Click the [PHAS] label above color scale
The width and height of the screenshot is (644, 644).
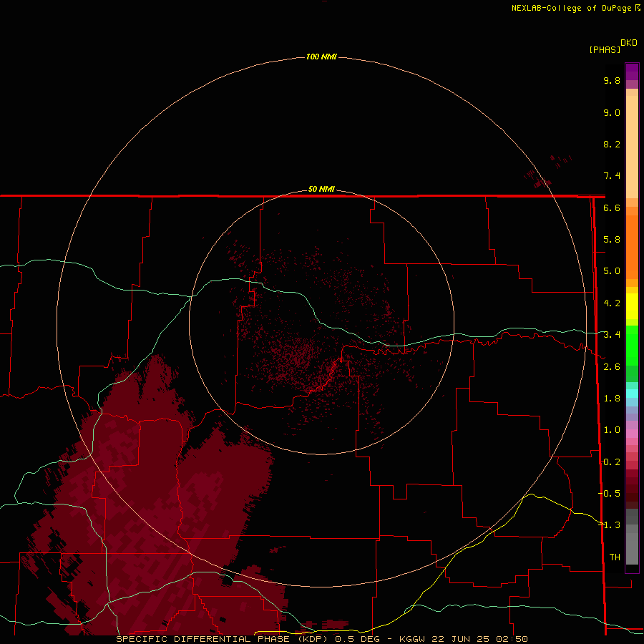[x=605, y=49]
